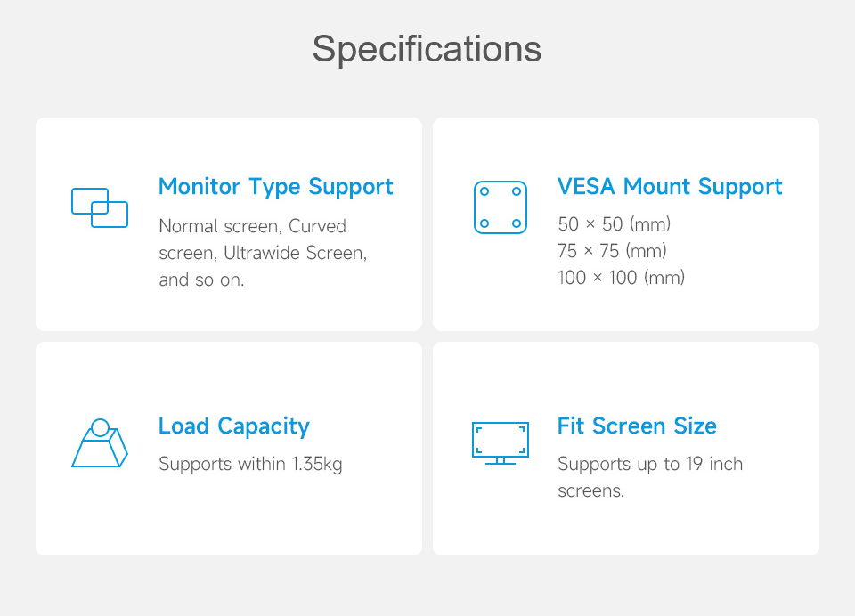Click the Load Capacity weight icon
855x616 pixels.
[99, 444]
